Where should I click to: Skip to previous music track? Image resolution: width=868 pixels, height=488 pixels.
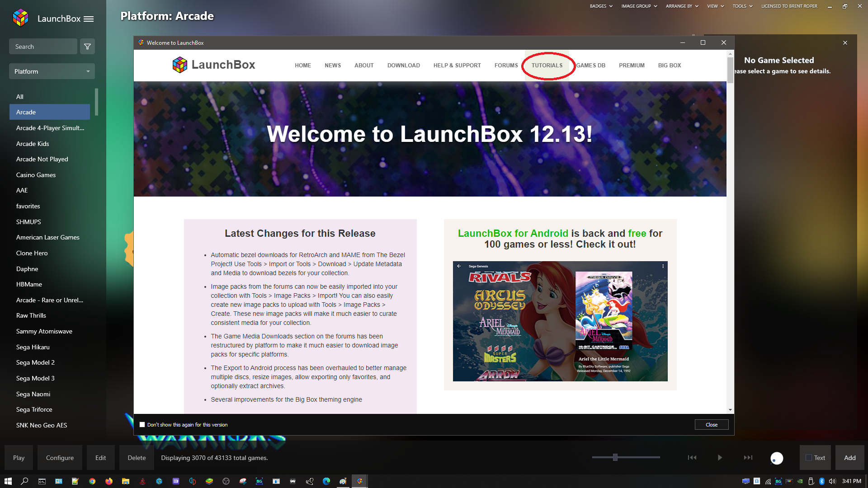(x=692, y=458)
